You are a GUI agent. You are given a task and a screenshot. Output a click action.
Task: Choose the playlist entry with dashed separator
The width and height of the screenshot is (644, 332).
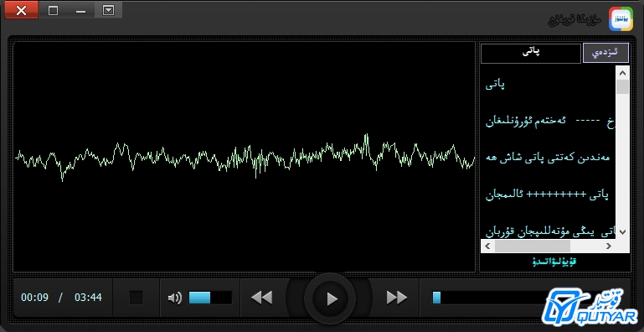[x=550, y=122]
